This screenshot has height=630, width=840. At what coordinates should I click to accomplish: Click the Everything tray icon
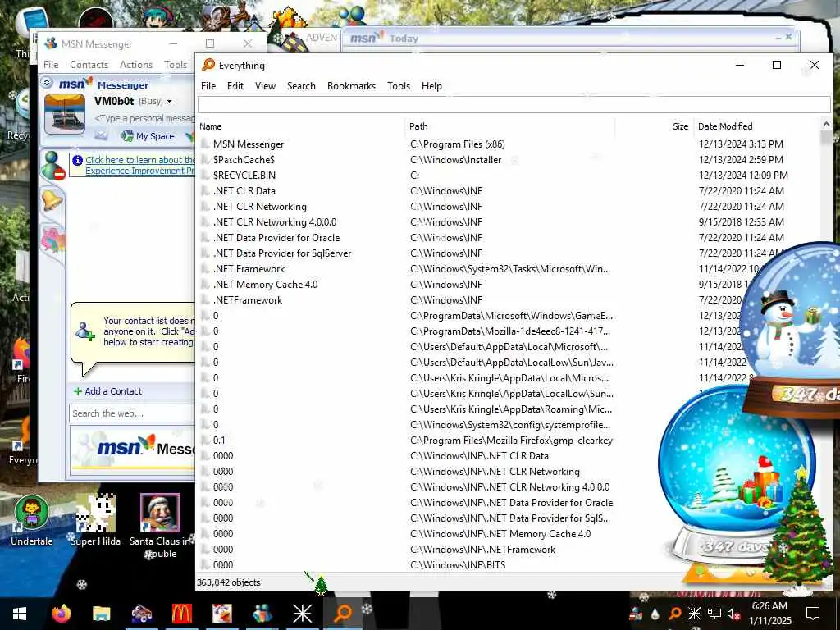click(675, 614)
